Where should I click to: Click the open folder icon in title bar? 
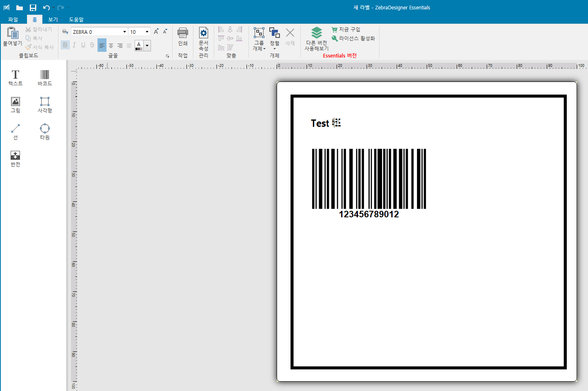click(x=19, y=8)
